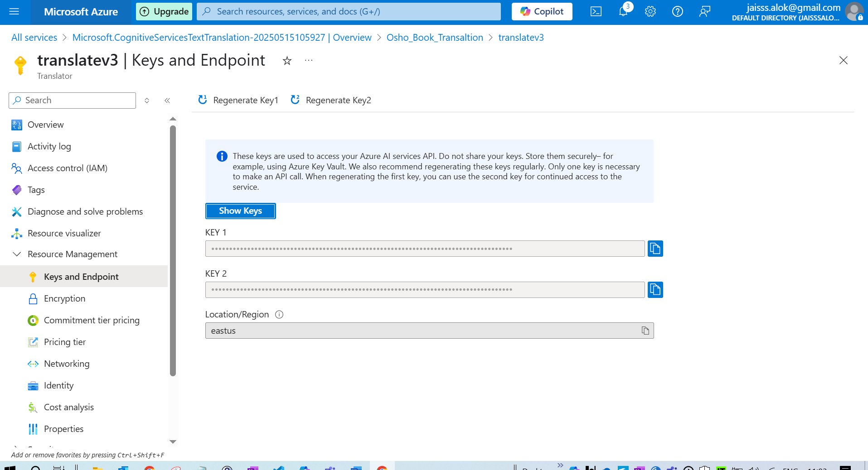
Task: Copy KEY 1 to clipboard
Action: (x=655, y=249)
